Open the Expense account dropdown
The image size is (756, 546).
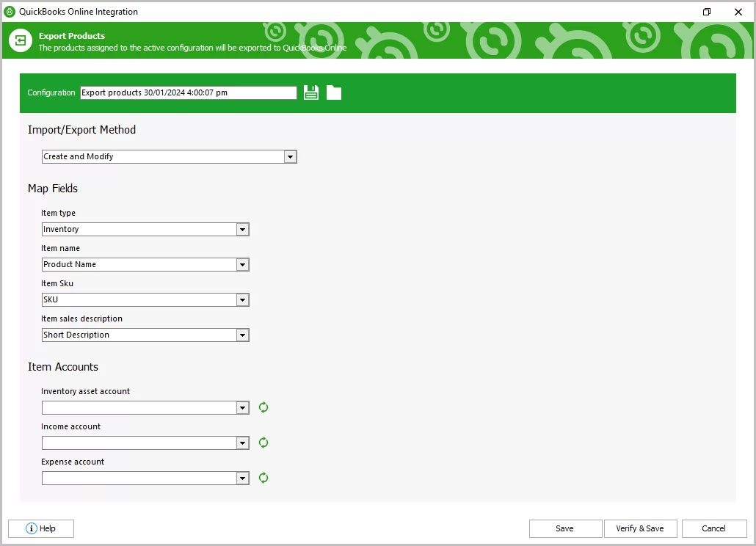click(242, 478)
